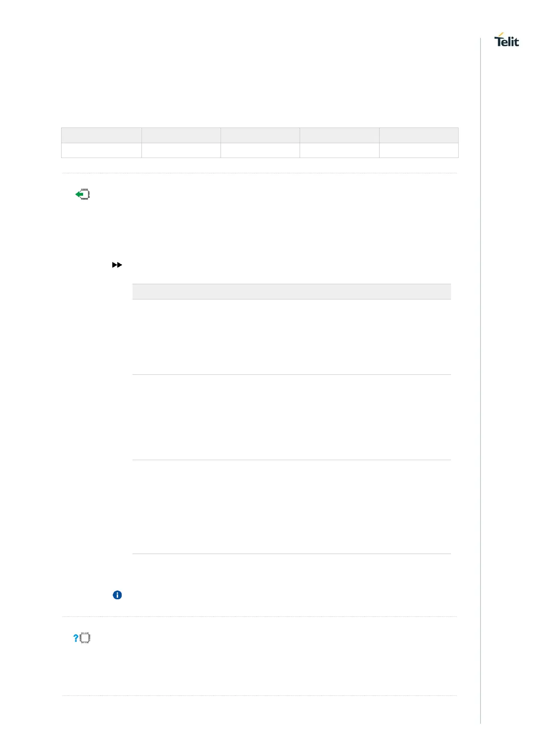This screenshot has width=535, height=756.
Task: Select second gray header cell of top table
Action: click(x=181, y=135)
